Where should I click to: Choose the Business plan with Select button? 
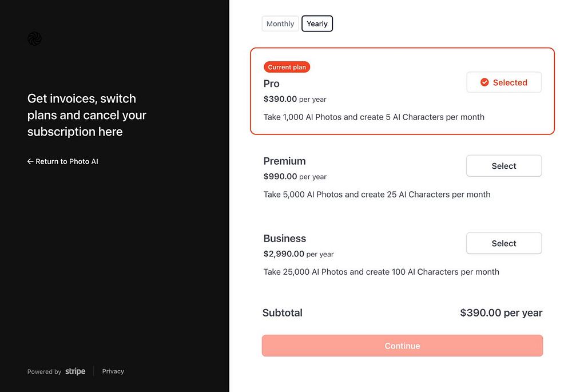[503, 243]
